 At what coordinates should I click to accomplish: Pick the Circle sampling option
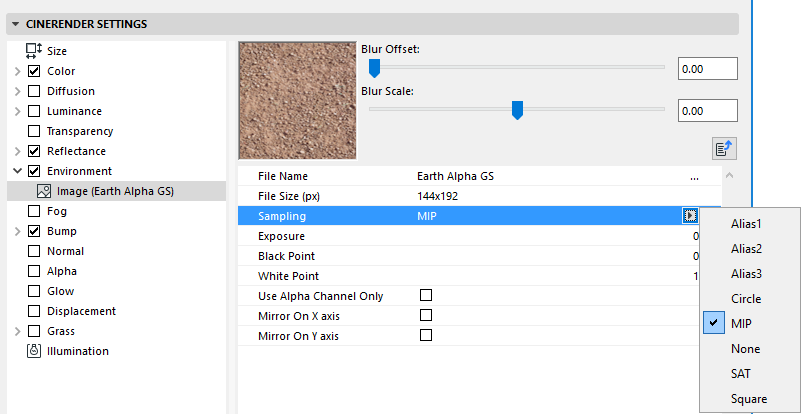click(746, 299)
